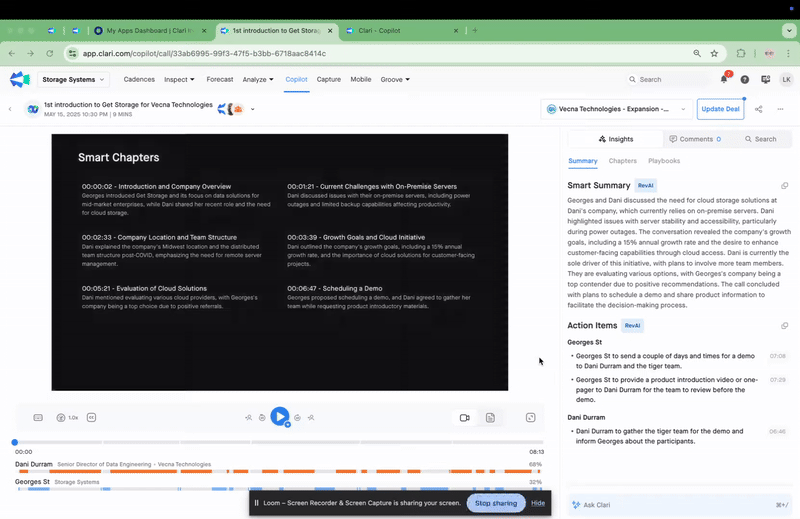This screenshot has width=800, height=519.
Task: Expand the Inspect menu
Action: (179, 80)
